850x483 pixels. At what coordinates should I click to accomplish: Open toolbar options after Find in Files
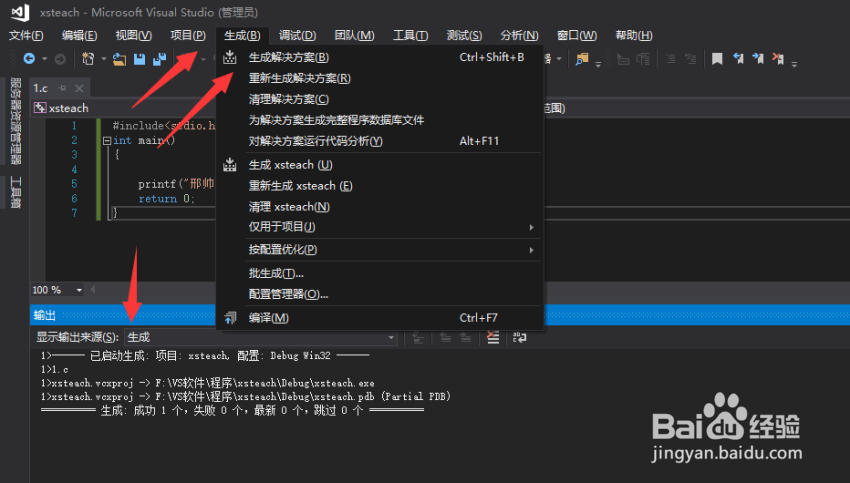click(598, 63)
